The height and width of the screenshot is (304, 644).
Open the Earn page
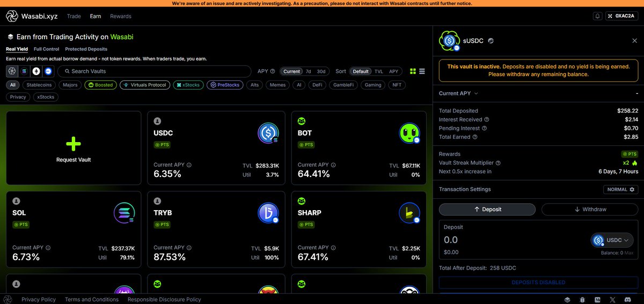tap(96, 16)
